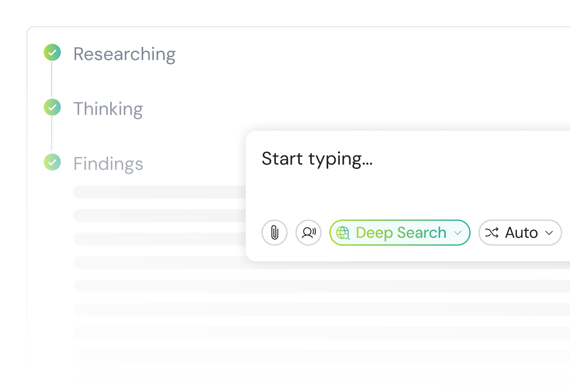Click the globe icon in Deep Search
Viewport: 570px width, 392px height.
(x=343, y=233)
